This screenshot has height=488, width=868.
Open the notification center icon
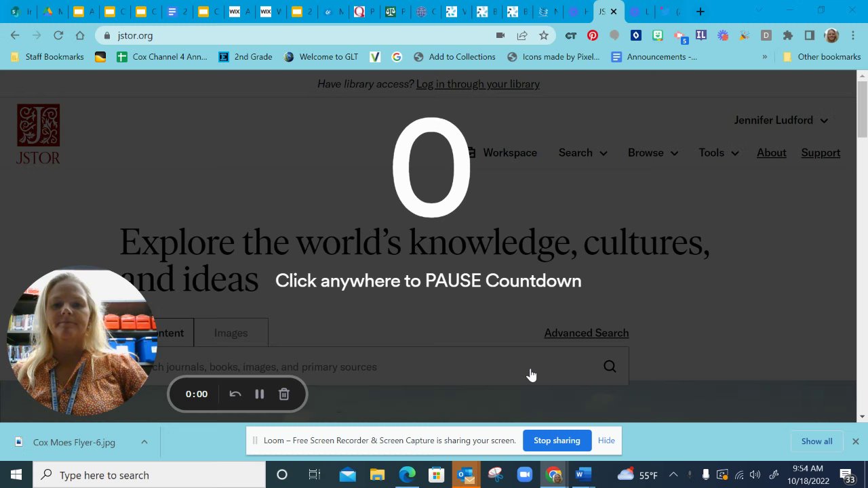click(848, 475)
